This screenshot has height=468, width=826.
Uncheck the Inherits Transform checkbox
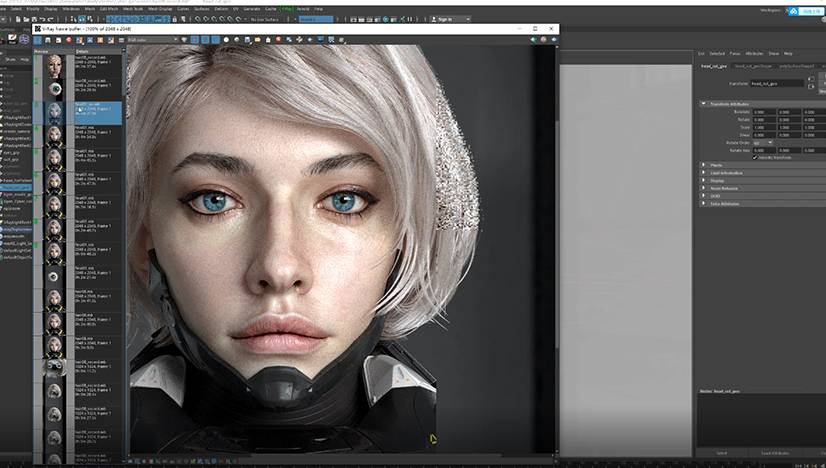tap(755, 158)
